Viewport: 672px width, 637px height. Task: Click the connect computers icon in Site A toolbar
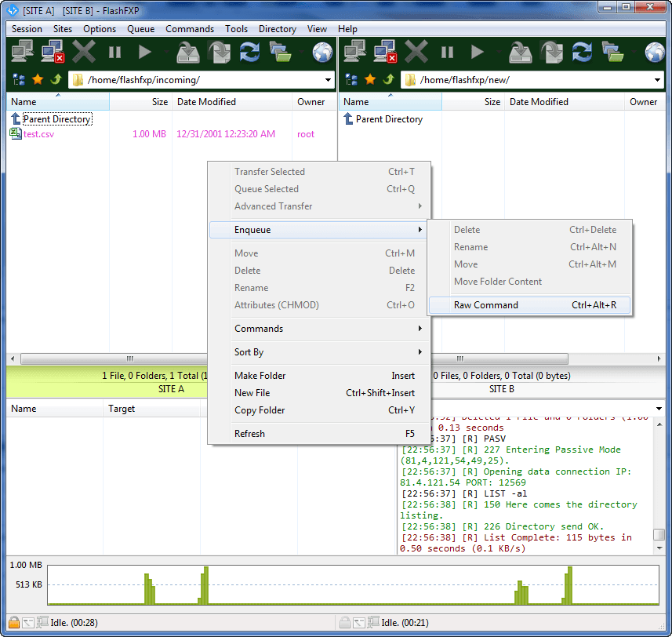tap(22, 52)
